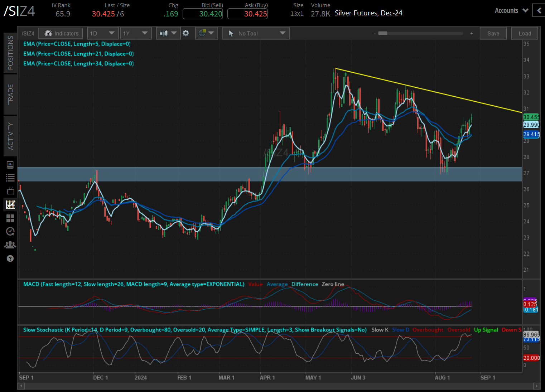Click the news book icon in sidebar
Screen dimensions: 545x392
pyautogui.click(x=10, y=165)
